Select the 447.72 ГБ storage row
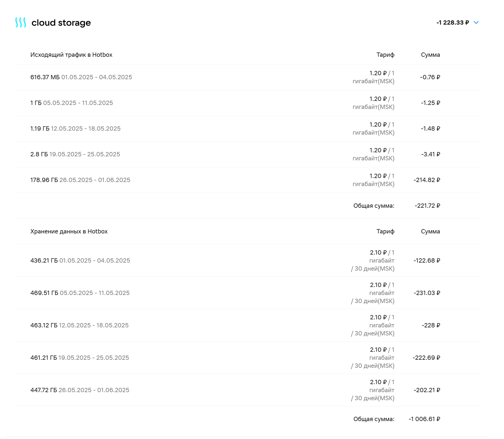Image resolution: width=504 pixels, height=439 pixels. point(247,390)
